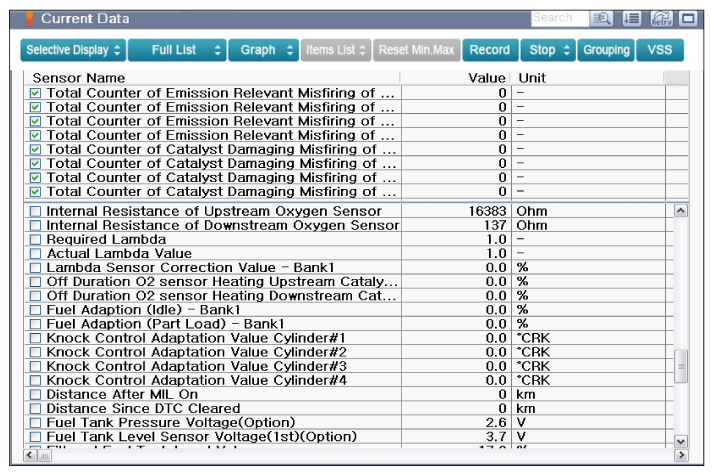Screen dimensions: 714x475
Task: Select the Distance After MIL On row text
Action: tap(122, 394)
